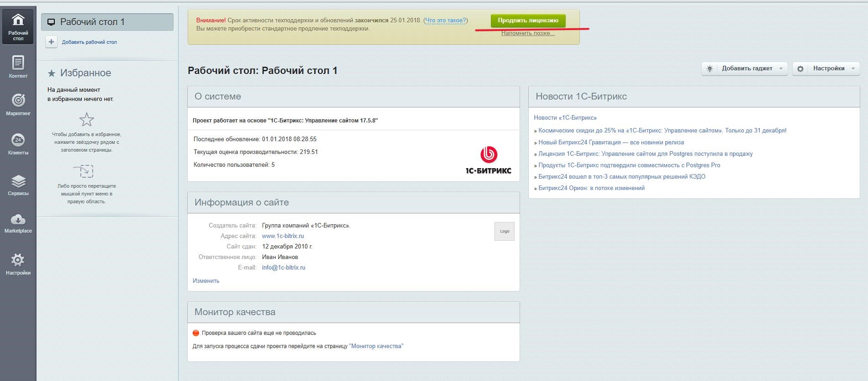Click the info@1c-bitrix.ru email link

[284, 268]
